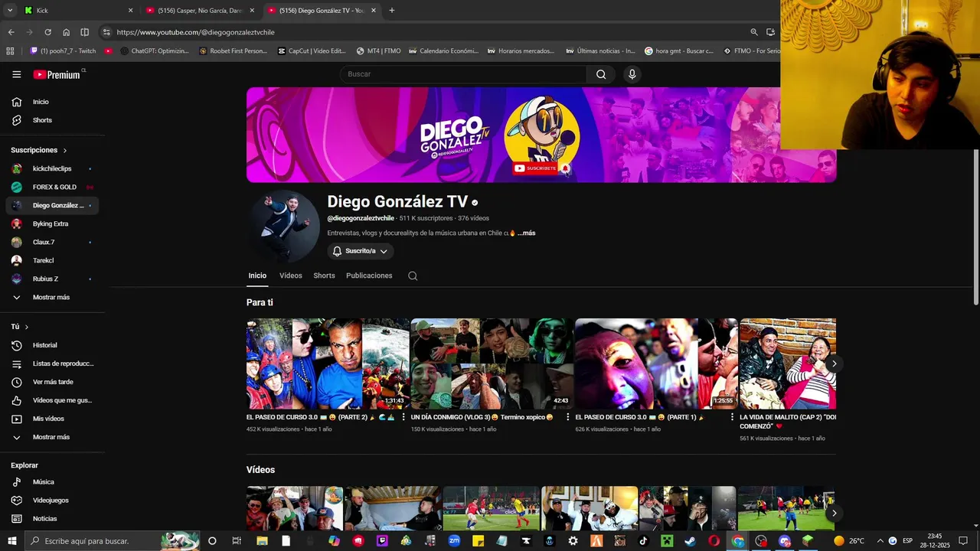Close the Diego González TV browser tab
Viewport: 980px width, 551px height.
(x=374, y=11)
